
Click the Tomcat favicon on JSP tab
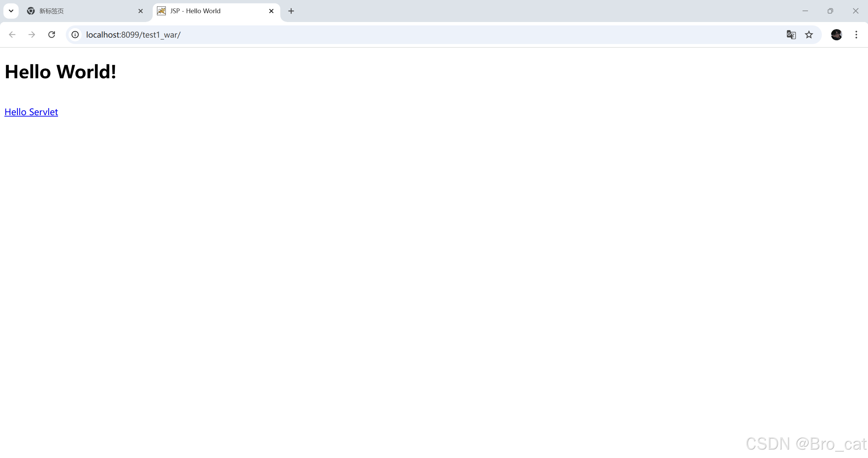click(161, 11)
